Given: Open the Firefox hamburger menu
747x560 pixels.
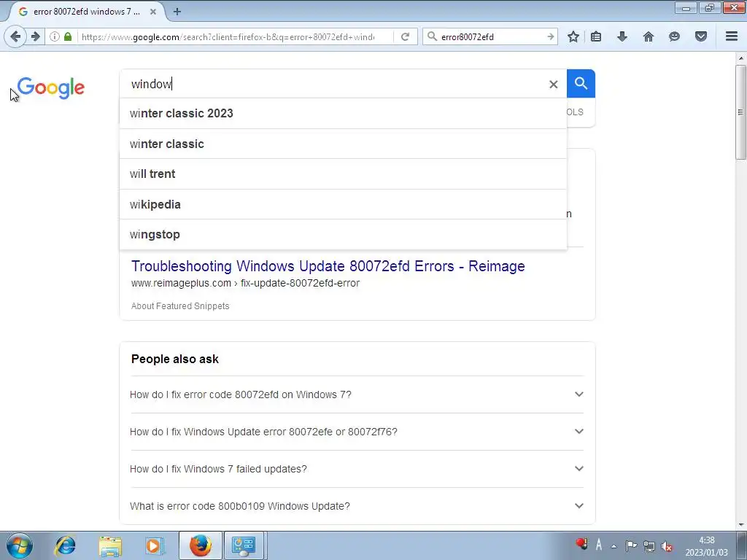Looking at the screenshot, I should pyautogui.click(x=732, y=36).
